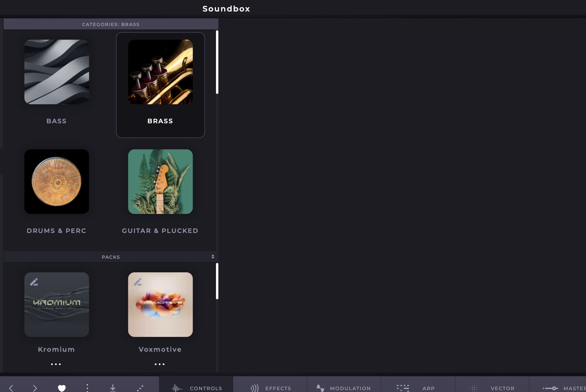Open the vertical three-dot menu in the bottom bar
Image resolution: width=586 pixels, height=392 pixels.
point(87,388)
